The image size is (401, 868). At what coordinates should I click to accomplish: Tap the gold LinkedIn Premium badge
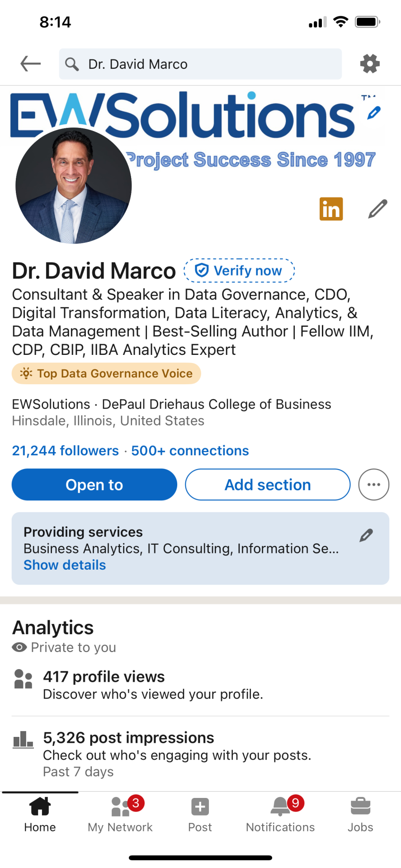pos(331,209)
